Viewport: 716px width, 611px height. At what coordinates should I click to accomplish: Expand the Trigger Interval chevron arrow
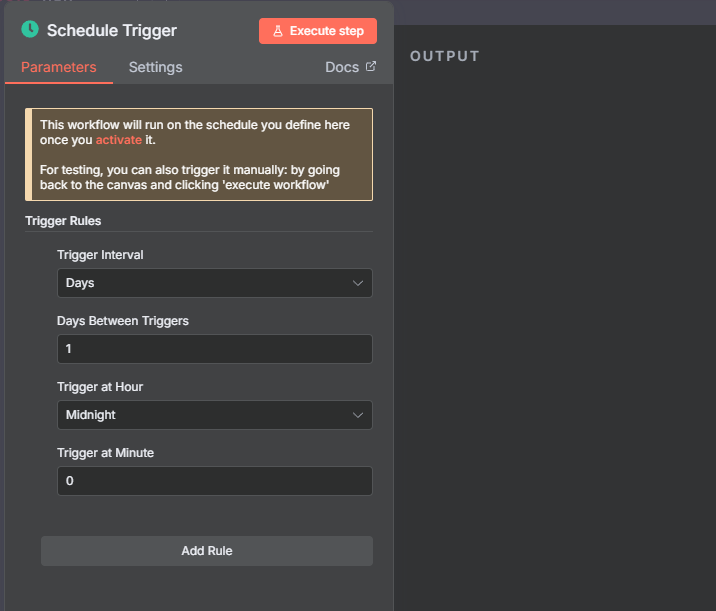click(358, 283)
